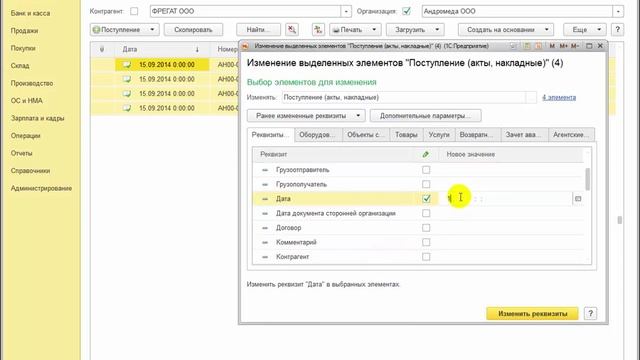Switch to the Услуги tab
Screen dimensions: 640x360
(x=439, y=135)
